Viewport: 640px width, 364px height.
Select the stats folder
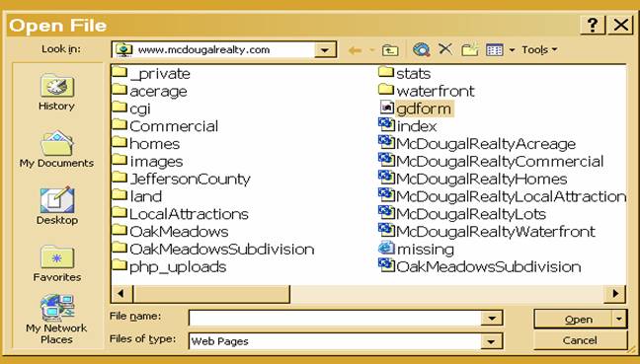(x=405, y=73)
